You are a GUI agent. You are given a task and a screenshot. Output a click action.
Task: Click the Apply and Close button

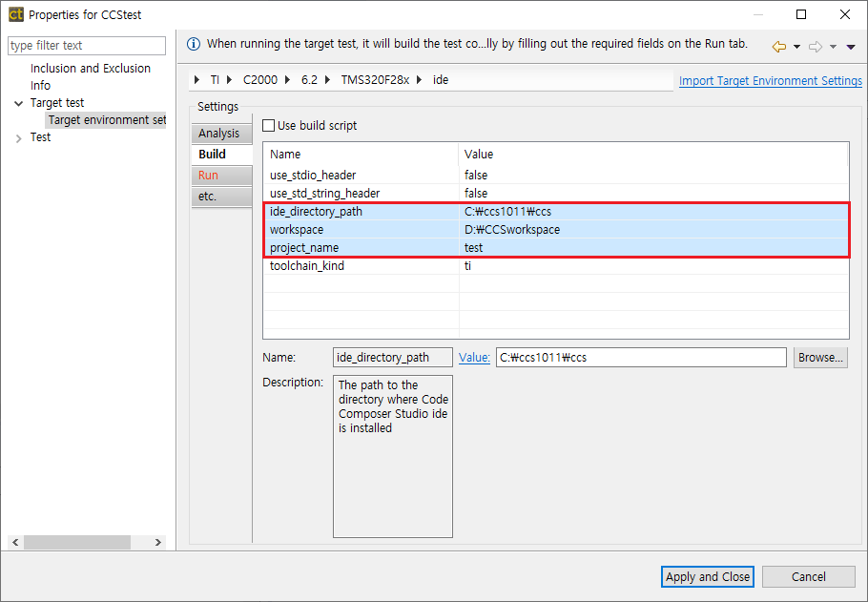707,576
